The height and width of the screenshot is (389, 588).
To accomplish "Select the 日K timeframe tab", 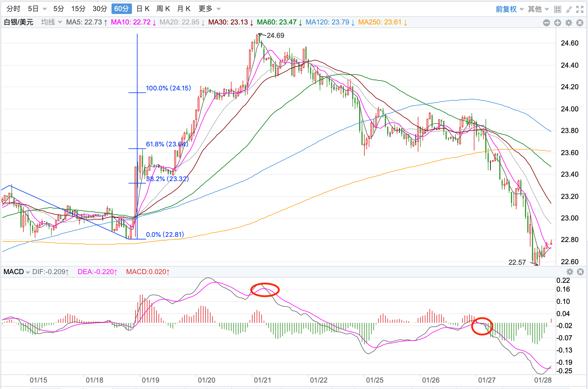I will (143, 9).
